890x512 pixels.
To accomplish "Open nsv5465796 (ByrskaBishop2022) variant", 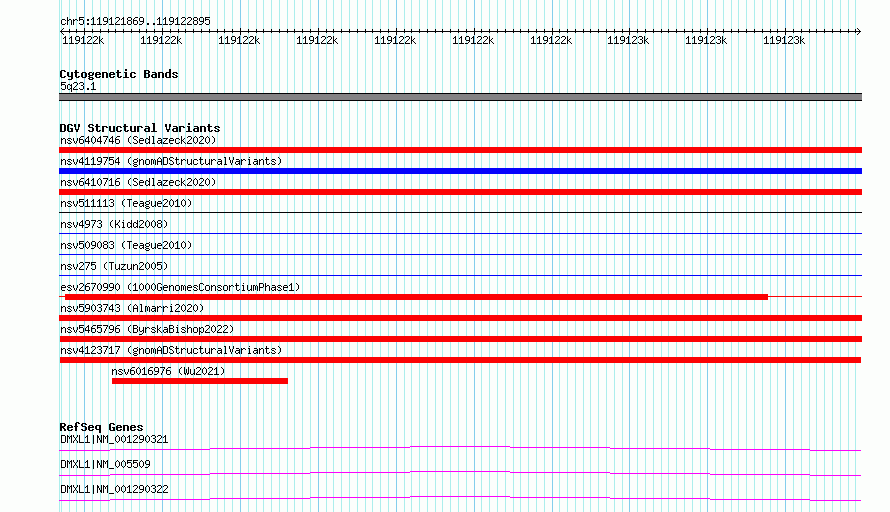I will (147, 329).
